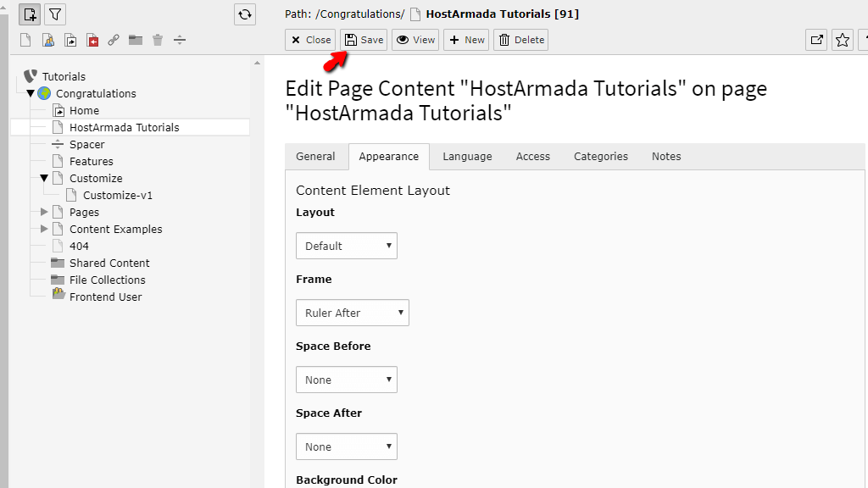Click the 404 page icon
This screenshot has height=488, width=868.
[58, 247]
